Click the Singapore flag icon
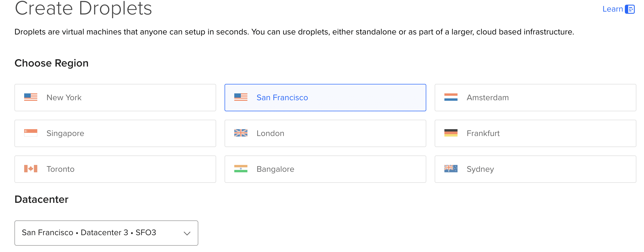 [x=31, y=133]
